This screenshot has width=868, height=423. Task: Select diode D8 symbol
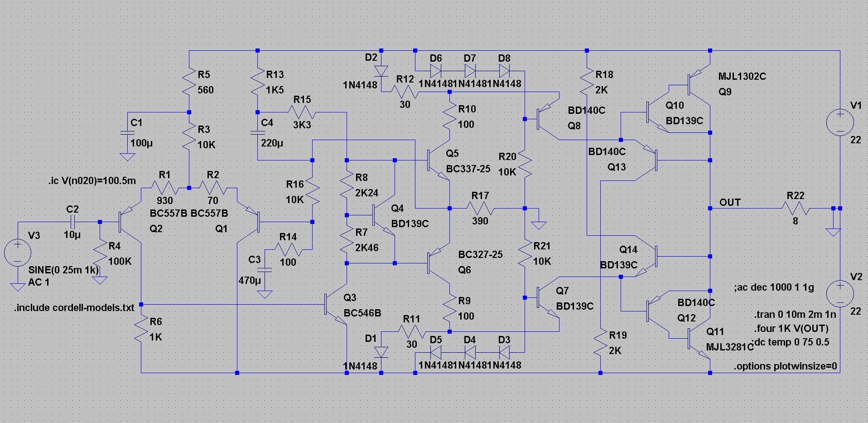tap(504, 71)
